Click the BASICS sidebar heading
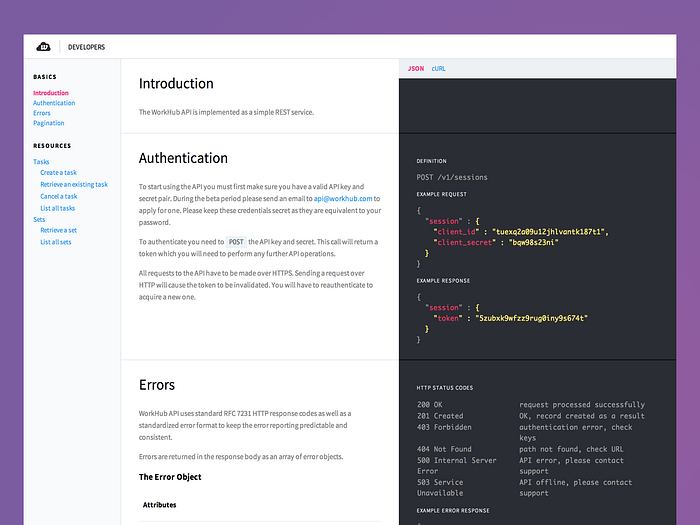Image resolution: width=700 pixels, height=525 pixels. point(45,77)
